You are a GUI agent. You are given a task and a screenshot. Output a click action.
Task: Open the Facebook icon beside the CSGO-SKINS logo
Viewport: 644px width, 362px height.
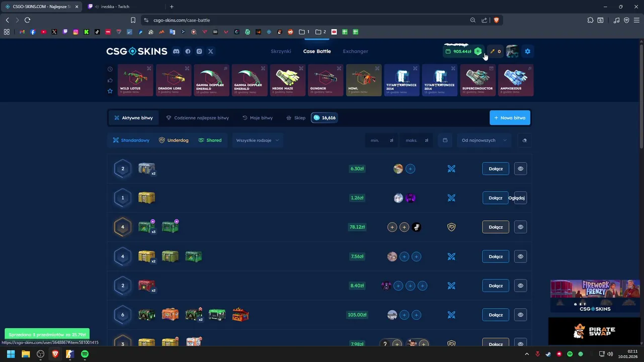pos(188,51)
